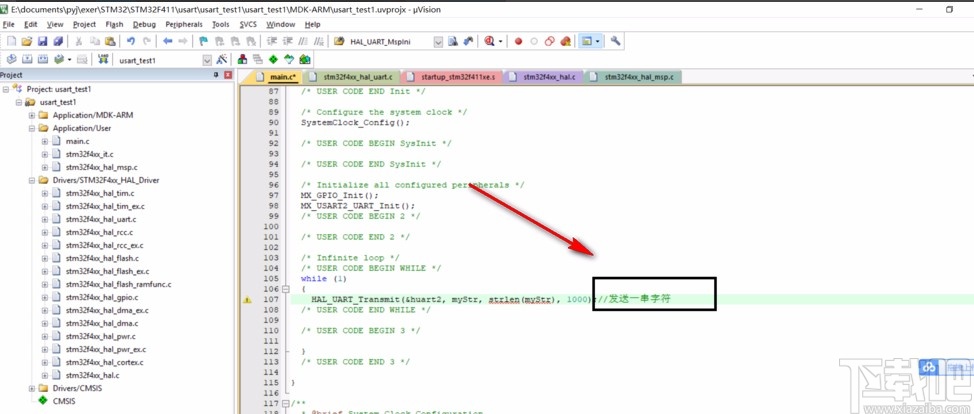Open the Pack Installer icon
Viewport: 974px width, 414px height.
click(x=304, y=60)
